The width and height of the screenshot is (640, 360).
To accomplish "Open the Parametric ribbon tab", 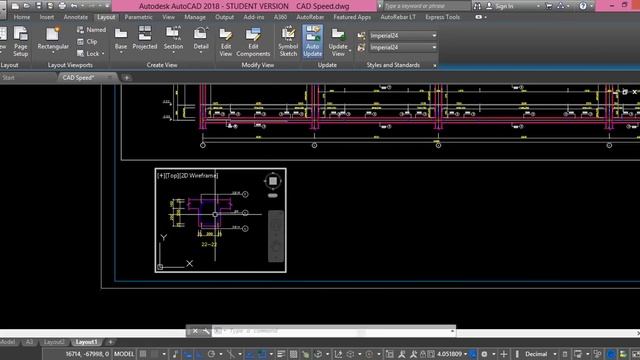I will [138, 17].
